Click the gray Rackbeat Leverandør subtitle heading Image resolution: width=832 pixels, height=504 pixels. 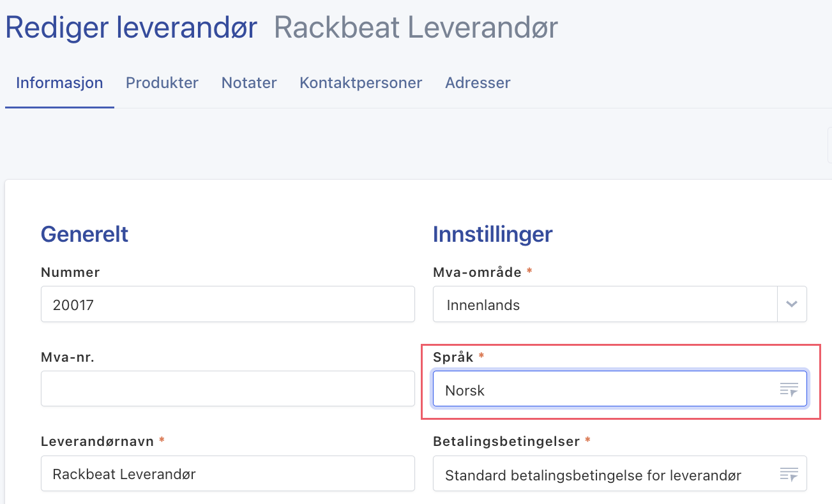(x=416, y=28)
